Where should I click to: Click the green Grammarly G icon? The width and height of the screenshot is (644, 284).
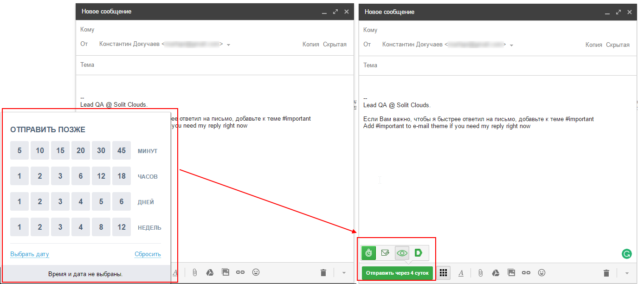coord(627,253)
